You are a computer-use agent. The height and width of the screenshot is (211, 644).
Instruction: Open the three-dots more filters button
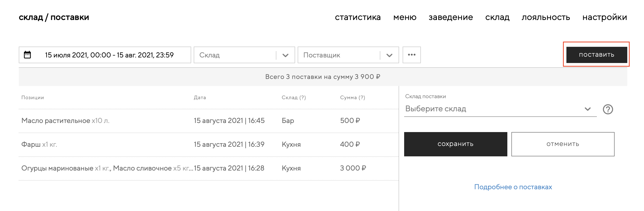click(x=412, y=55)
